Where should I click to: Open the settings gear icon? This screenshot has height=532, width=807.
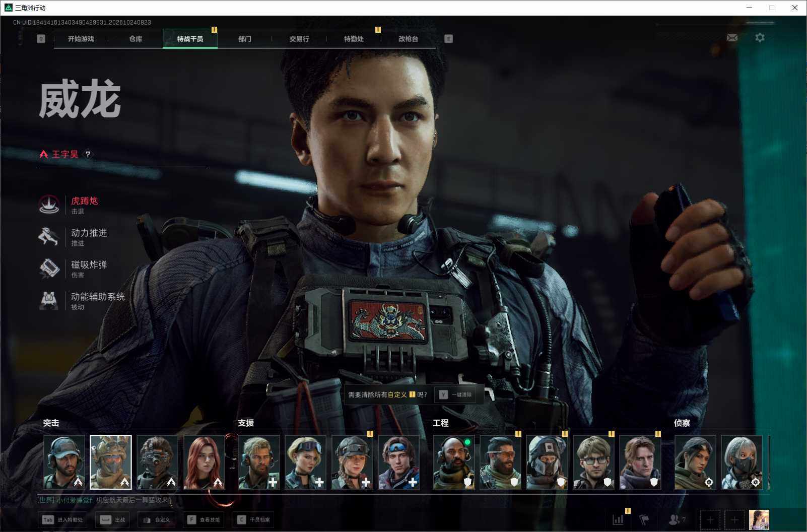[x=760, y=38]
